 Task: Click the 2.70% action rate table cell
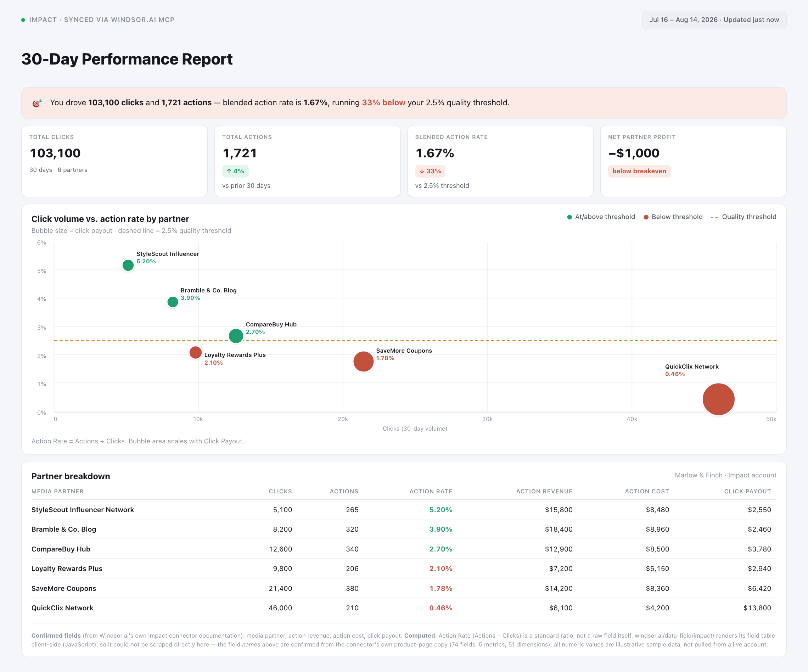pos(441,549)
